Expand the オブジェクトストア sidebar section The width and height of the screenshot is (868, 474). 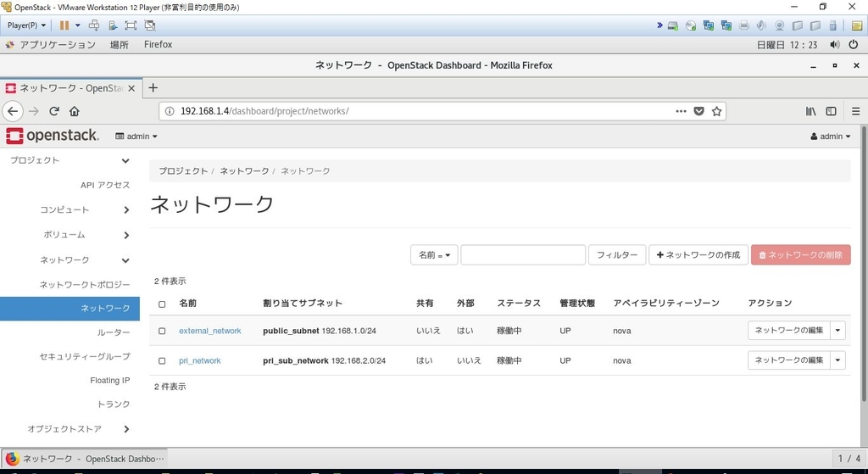click(x=70, y=429)
